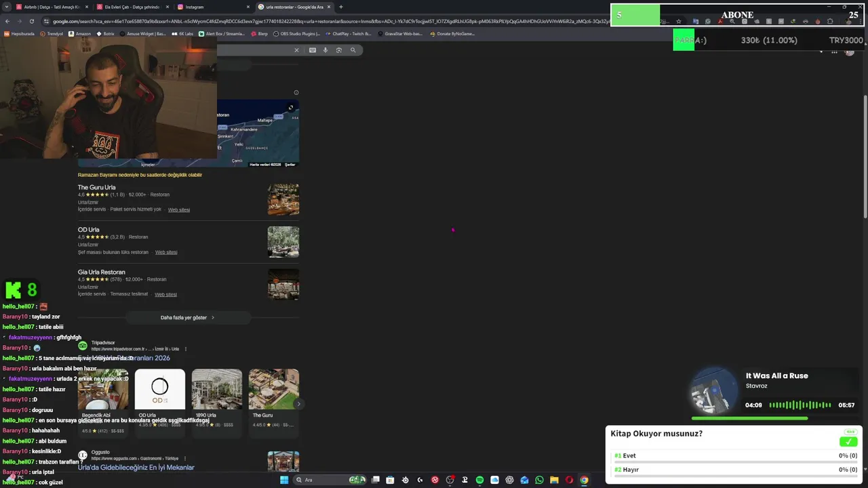Screen dimensions: 868x488
Task: Expand more places with Daha fazla yer göster
Action: click(x=187, y=317)
